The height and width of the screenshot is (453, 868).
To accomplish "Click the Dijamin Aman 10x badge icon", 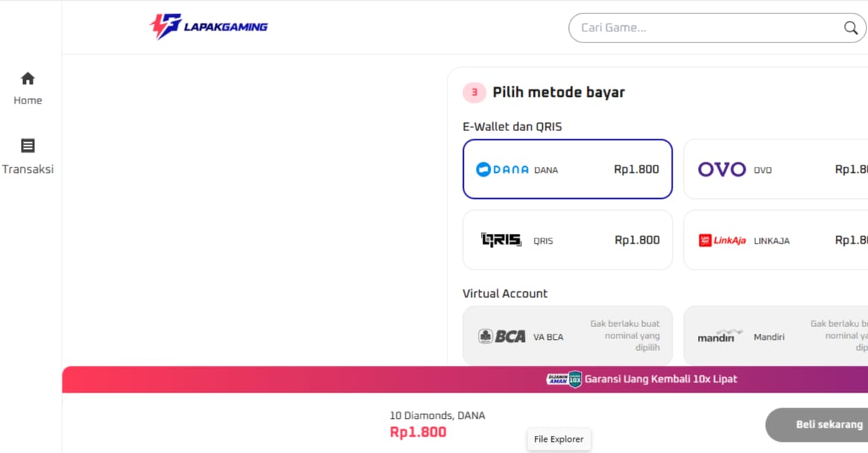I will pyautogui.click(x=564, y=379).
